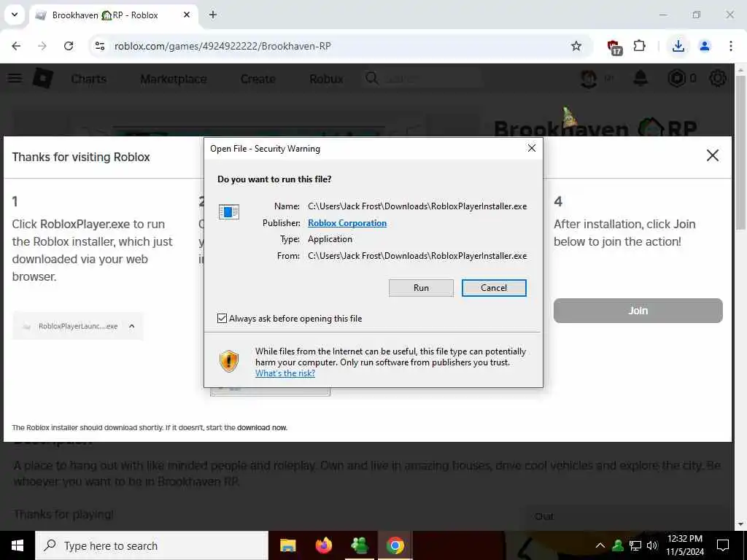747x560 pixels.
Task: Open Firefox from the taskbar
Action: coord(323,545)
